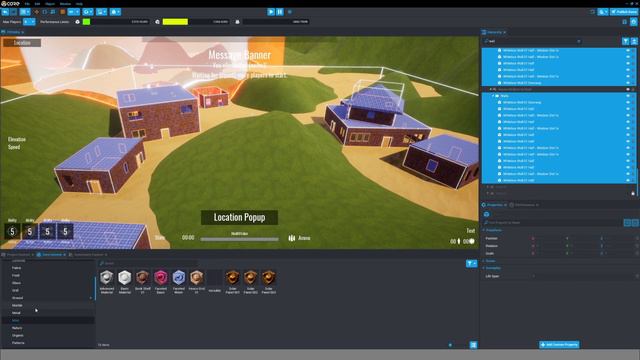Open the Max Players dropdown
The width and height of the screenshot is (640, 360).
(29, 22)
